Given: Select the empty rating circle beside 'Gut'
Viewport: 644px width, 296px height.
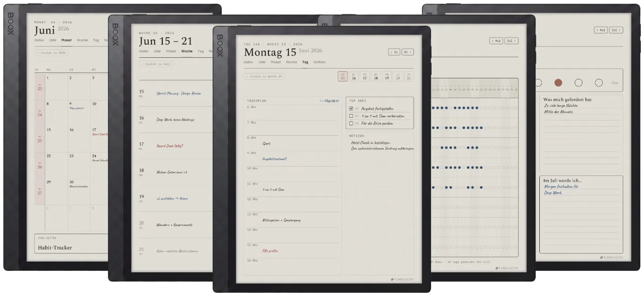Looking at the screenshot, I should coord(599,82).
